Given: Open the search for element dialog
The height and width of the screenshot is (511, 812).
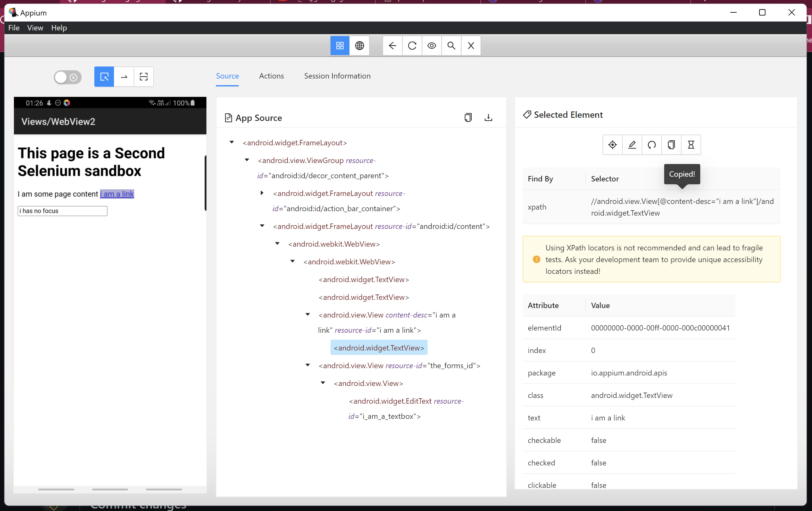Looking at the screenshot, I should pos(451,46).
